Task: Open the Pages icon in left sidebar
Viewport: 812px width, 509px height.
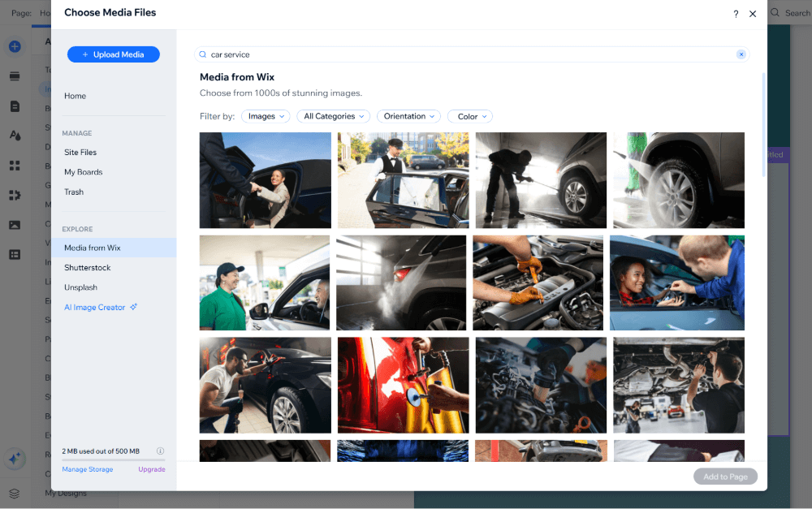Action: click(x=15, y=106)
